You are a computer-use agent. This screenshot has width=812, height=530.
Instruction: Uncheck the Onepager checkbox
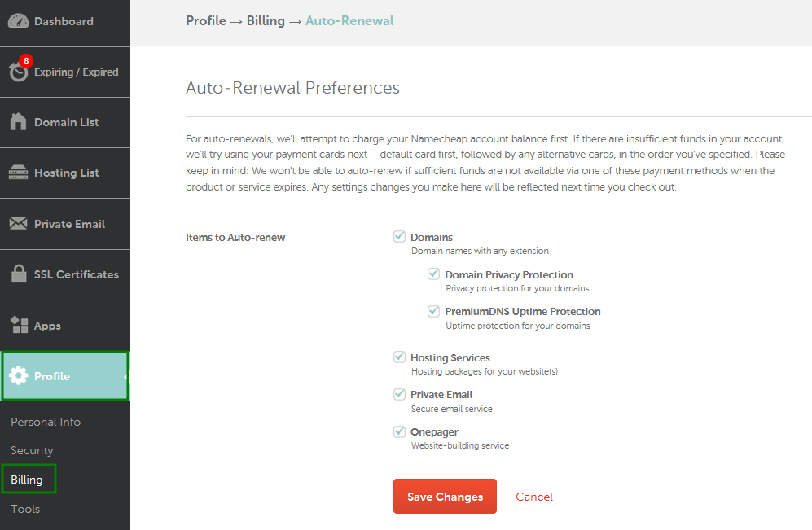pos(399,431)
